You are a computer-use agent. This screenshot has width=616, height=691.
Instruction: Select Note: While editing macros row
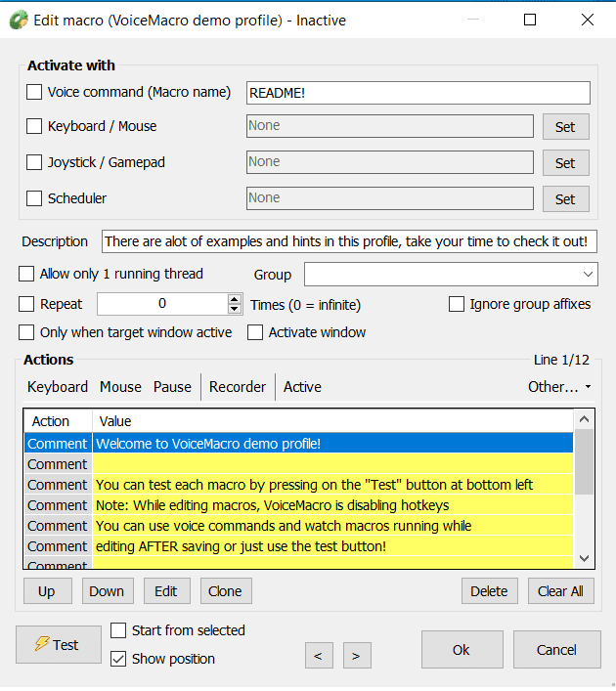pos(298,505)
